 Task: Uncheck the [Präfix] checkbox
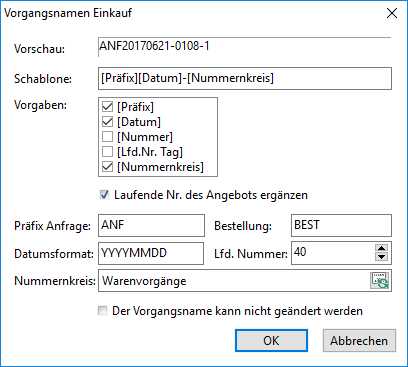coord(107,107)
